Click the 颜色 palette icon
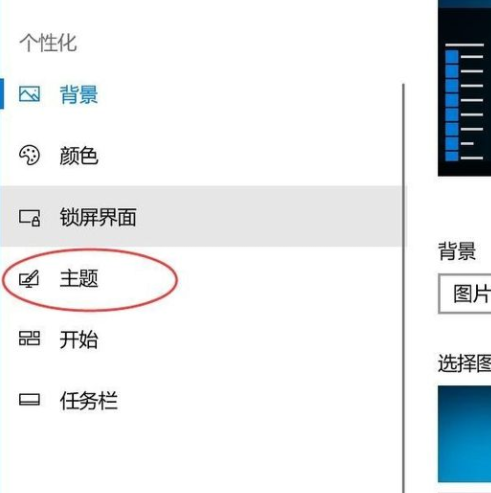Screen dimensions: 491x493 click(29, 155)
